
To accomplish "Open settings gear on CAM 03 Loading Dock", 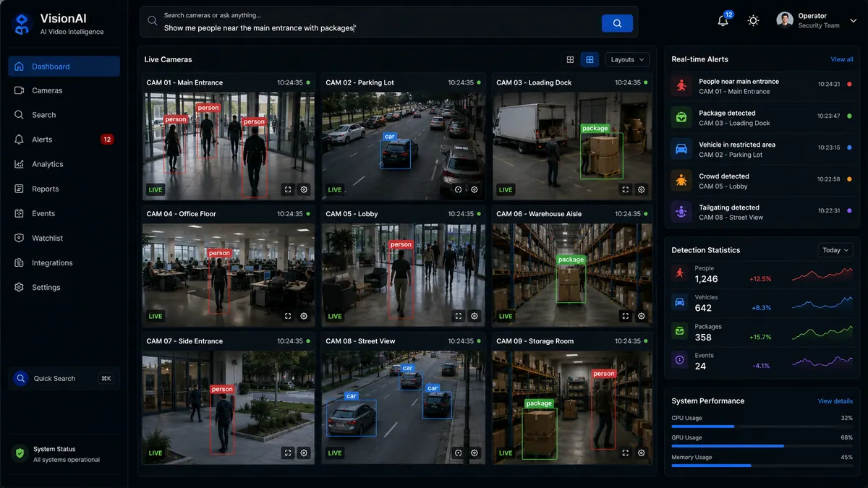I will [642, 189].
